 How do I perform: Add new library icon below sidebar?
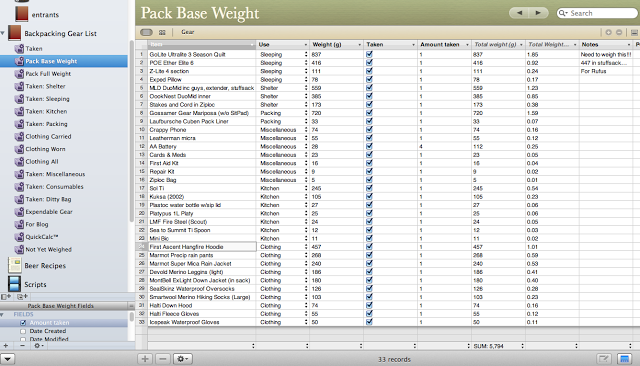click(x=7, y=297)
